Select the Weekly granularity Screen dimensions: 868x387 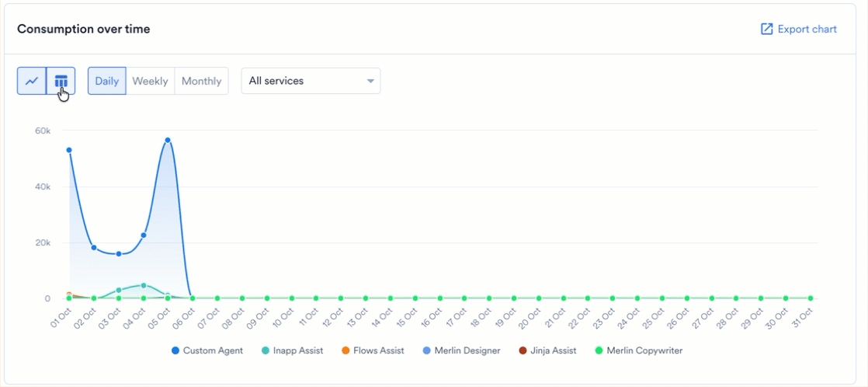(150, 81)
